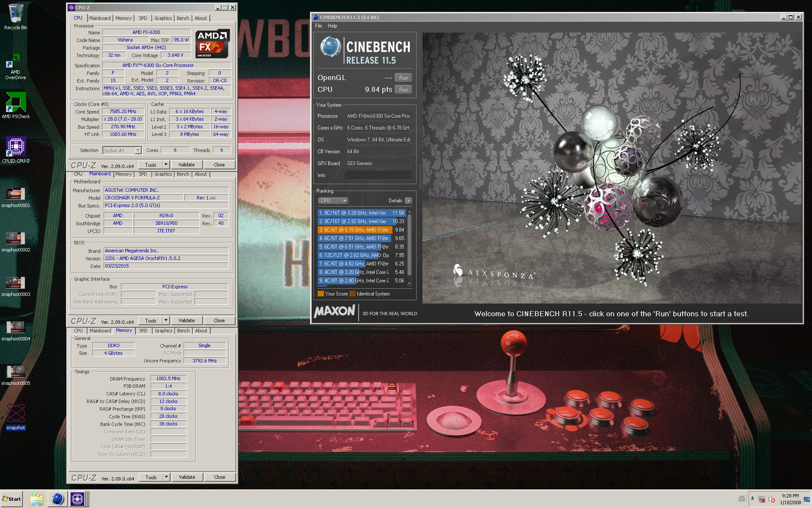Expand Tools dropdown arrow in Mainboard CPU-Z
This screenshot has width=812, height=508.
click(x=166, y=321)
